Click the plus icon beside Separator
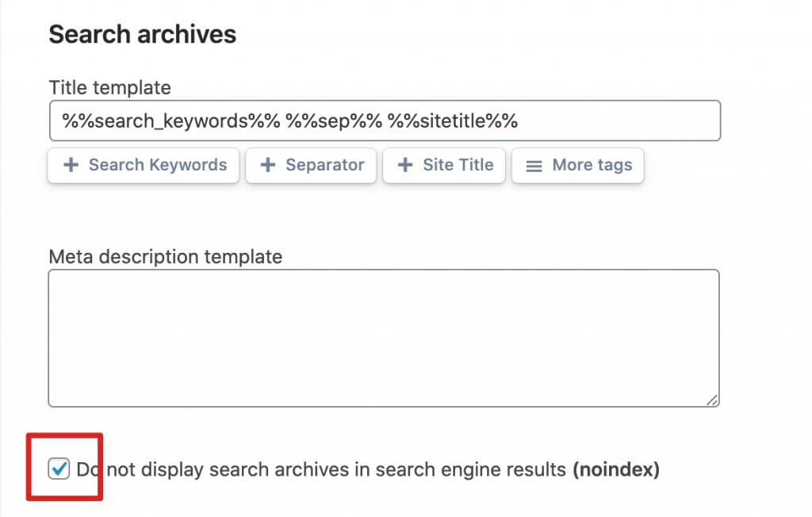The image size is (812, 517). (268, 165)
